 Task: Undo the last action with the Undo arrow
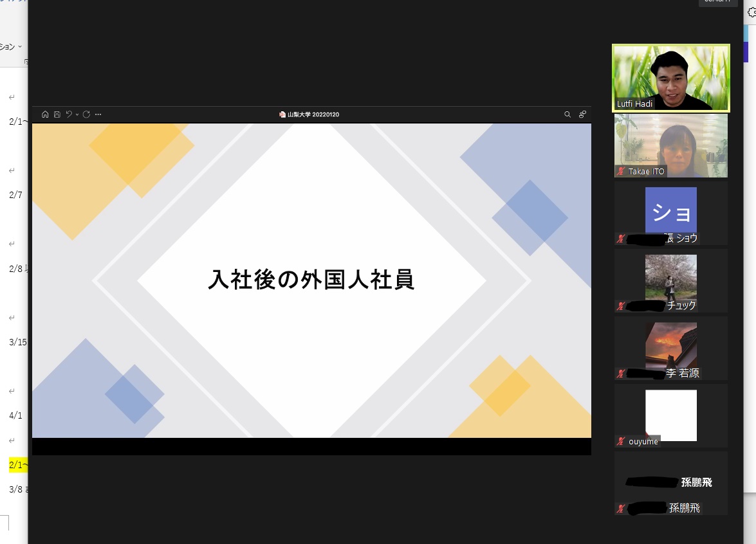pyautogui.click(x=69, y=114)
